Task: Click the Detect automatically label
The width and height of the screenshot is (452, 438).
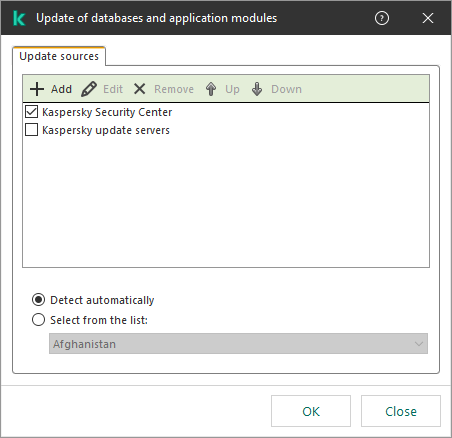Action: pyautogui.click(x=102, y=300)
